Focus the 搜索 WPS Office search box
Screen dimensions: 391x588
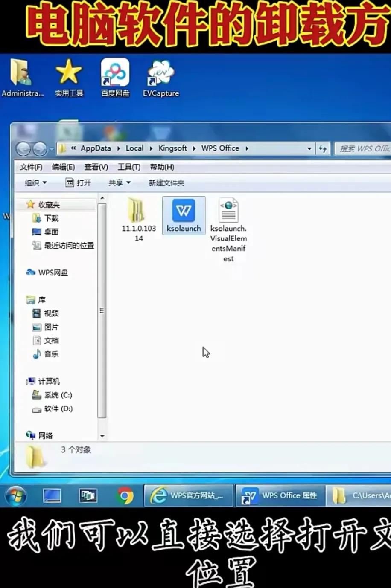tap(363, 148)
